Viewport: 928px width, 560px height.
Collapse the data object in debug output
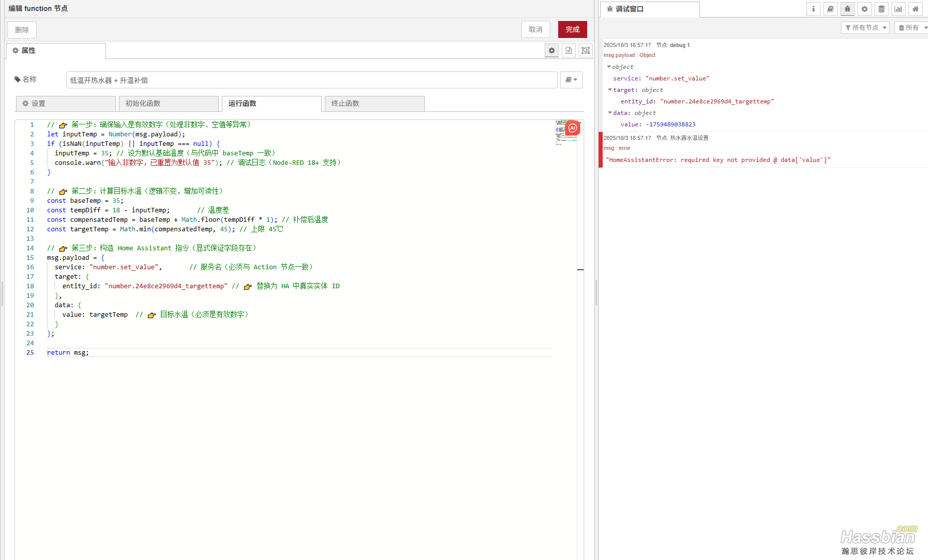(610, 113)
